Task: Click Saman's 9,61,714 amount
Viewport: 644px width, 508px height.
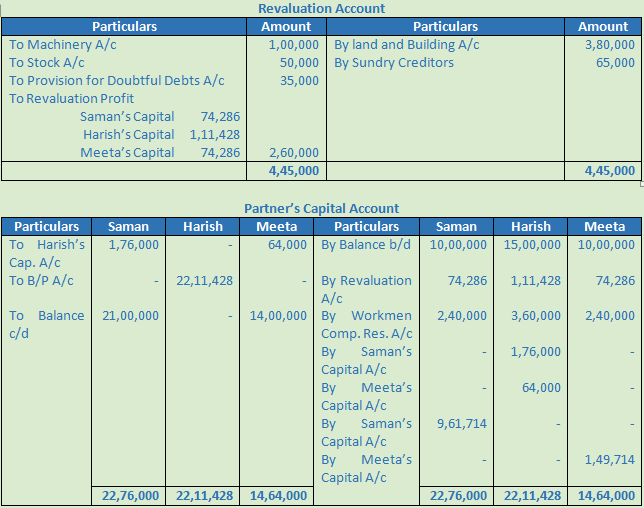Action: coord(462,424)
